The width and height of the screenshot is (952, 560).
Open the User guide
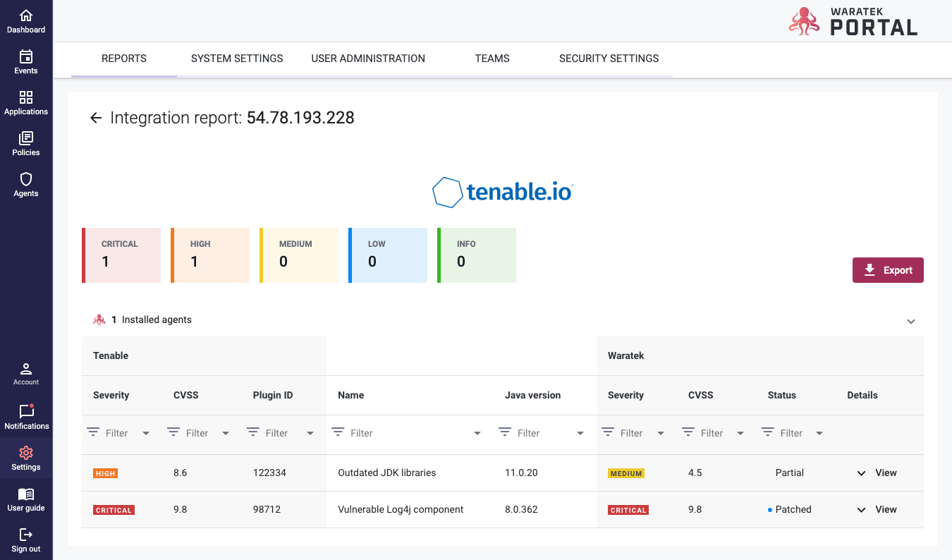coord(26,499)
